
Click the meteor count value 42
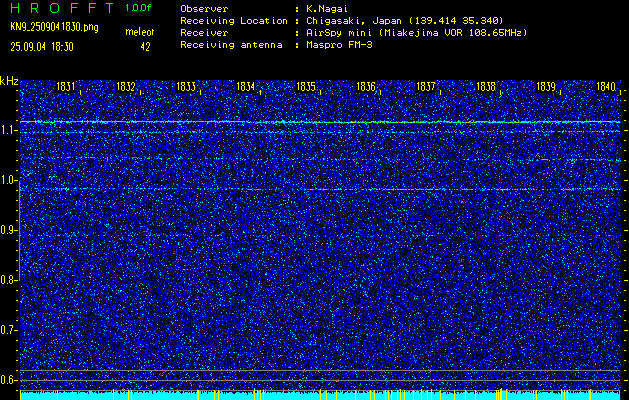[145, 47]
